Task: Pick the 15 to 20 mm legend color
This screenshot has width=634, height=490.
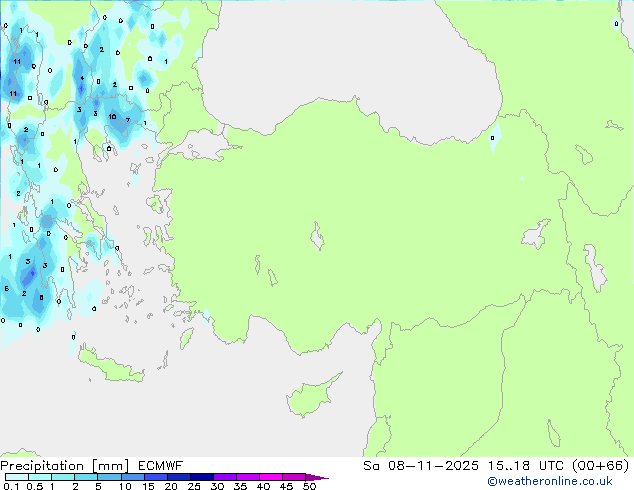Action: (155, 477)
